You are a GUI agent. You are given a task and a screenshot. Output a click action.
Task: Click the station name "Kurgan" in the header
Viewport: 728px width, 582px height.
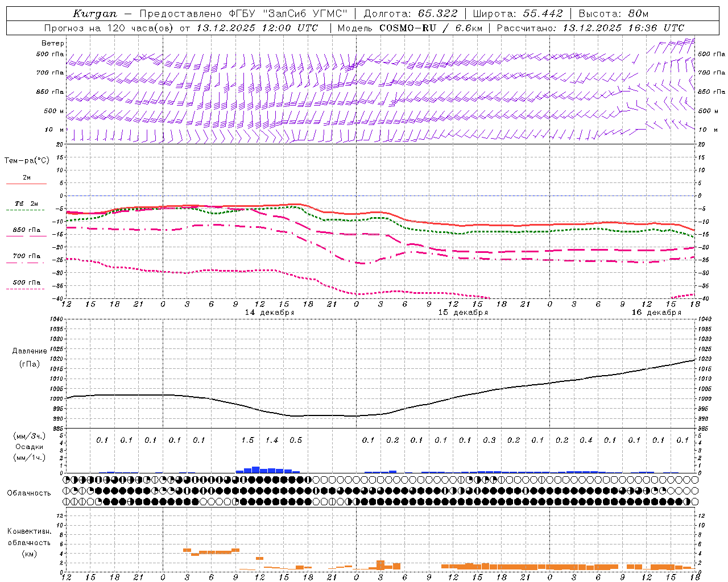[x=95, y=14]
